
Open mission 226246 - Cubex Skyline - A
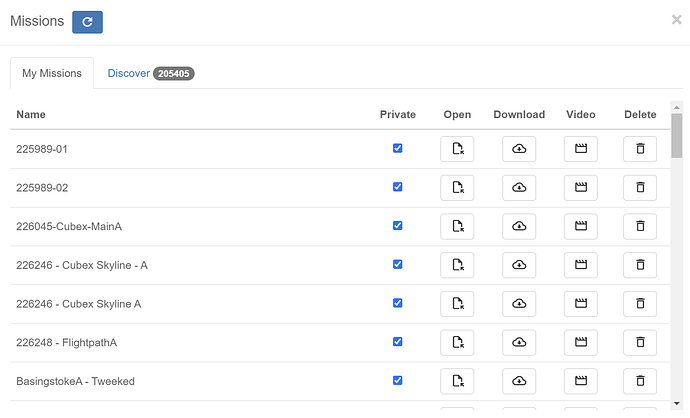click(457, 265)
